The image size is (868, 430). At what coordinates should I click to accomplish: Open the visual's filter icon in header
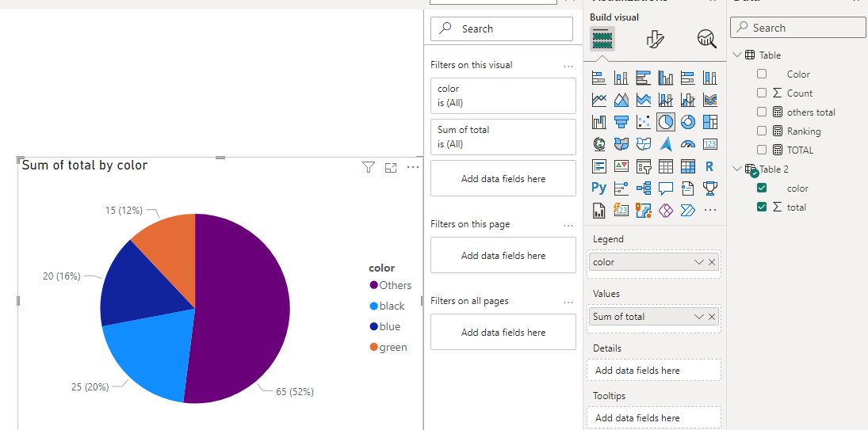(369, 167)
